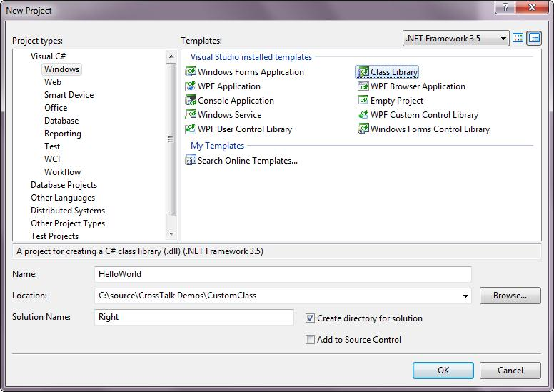
Task: Select Other Project Types node
Action: [68, 223]
